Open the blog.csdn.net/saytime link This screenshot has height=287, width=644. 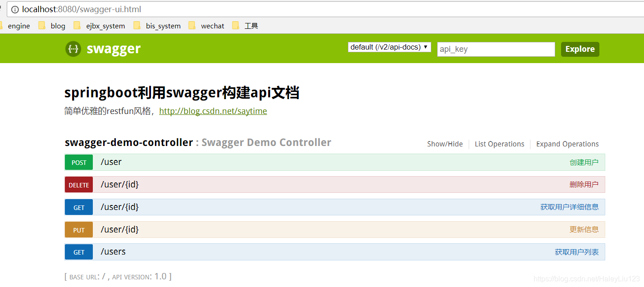pos(213,111)
